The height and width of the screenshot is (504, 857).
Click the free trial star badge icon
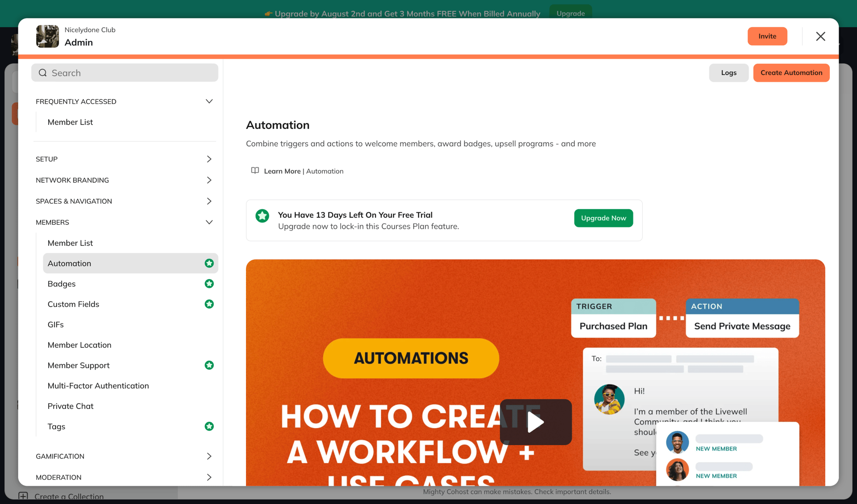(262, 216)
